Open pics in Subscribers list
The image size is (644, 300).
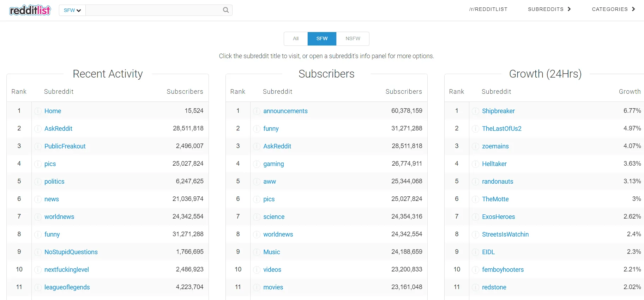click(269, 199)
